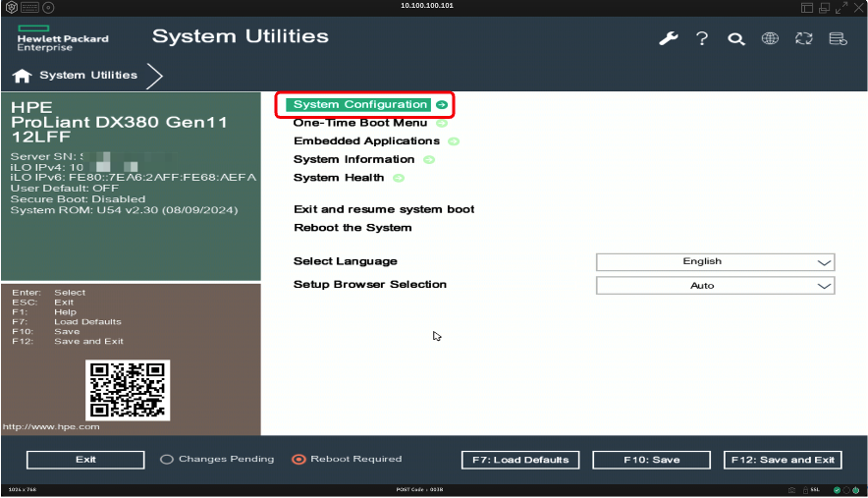This screenshot has height=498, width=868.
Task: Open the virtual keyboard icon in the title bar
Action: pyautogui.click(x=29, y=7)
